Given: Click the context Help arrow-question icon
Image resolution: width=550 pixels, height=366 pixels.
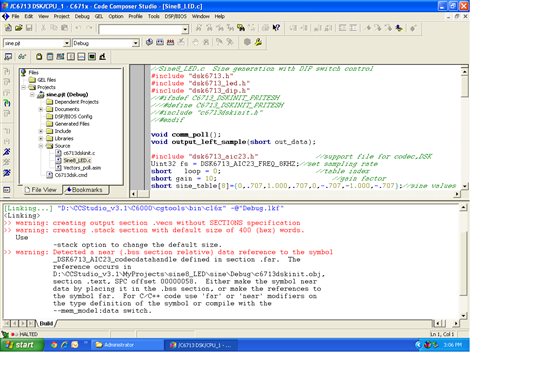Looking at the screenshot, I should [276, 28].
